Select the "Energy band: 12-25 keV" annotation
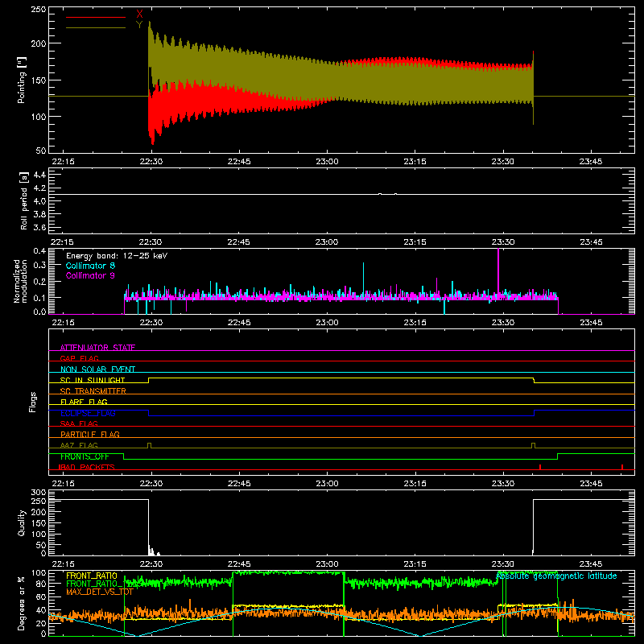644x644 pixels. [117, 256]
